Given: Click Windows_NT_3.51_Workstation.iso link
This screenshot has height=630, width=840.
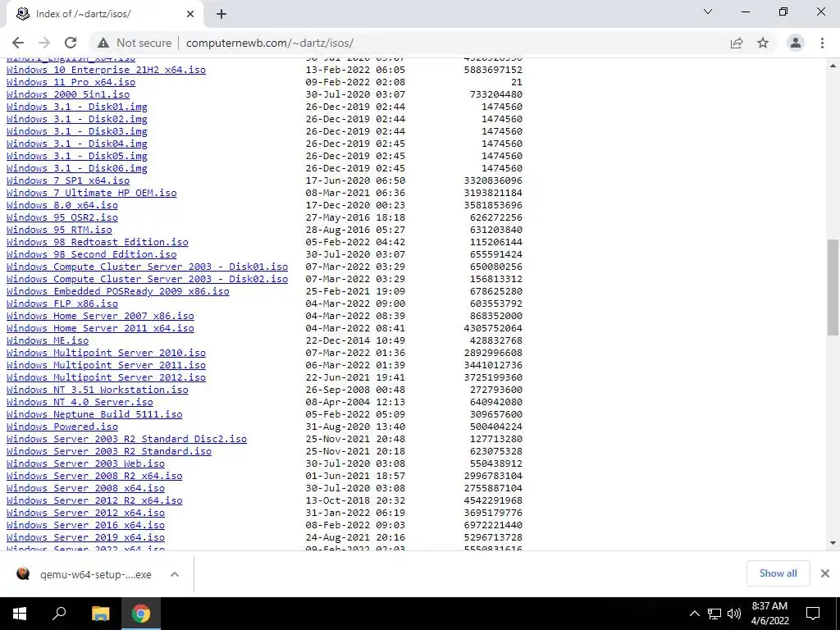Looking at the screenshot, I should pyautogui.click(x=98, y=390).
